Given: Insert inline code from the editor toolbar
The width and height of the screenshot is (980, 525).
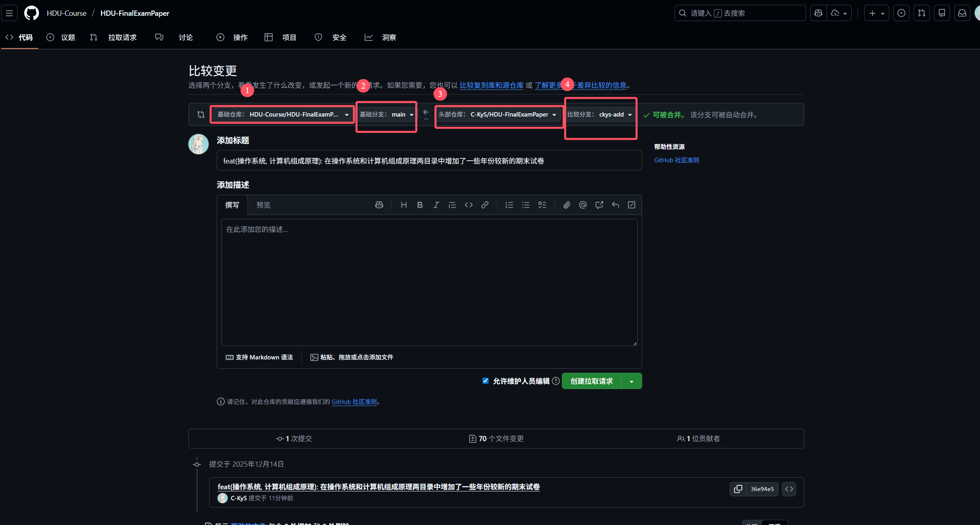Looking at the screenshot, I should click(x=468, y=205).
